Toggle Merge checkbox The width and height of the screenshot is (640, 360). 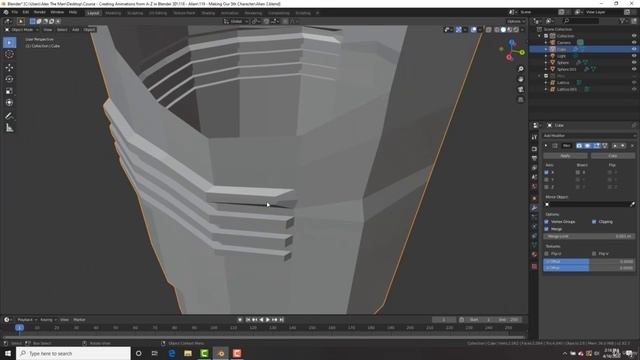tap(547, 229)
